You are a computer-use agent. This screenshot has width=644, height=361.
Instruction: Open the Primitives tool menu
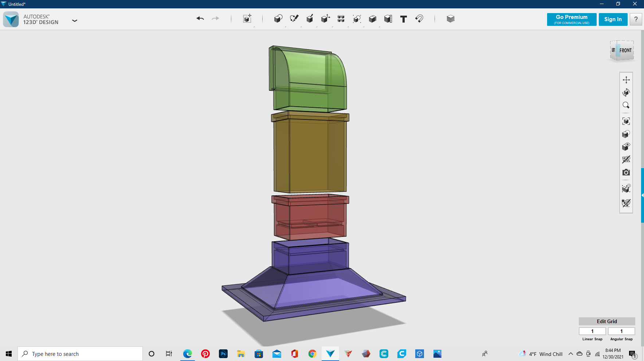tap(278, 19)
